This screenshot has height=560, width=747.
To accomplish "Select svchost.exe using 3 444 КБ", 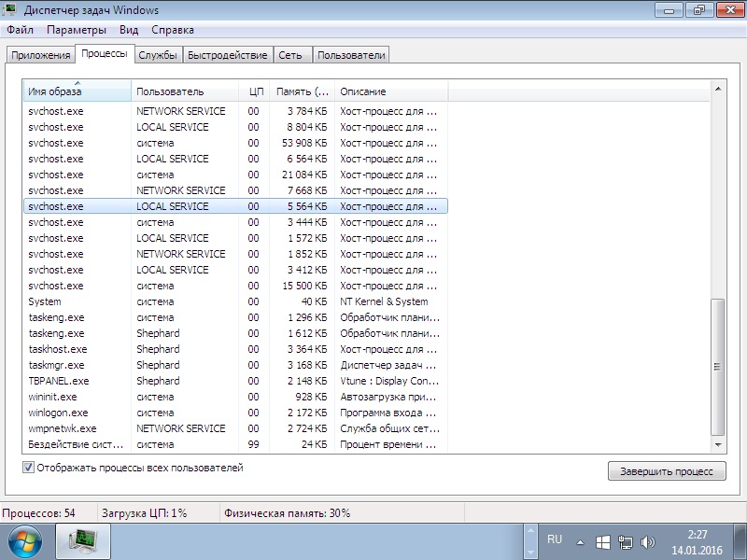I will (x=235, y=222).
